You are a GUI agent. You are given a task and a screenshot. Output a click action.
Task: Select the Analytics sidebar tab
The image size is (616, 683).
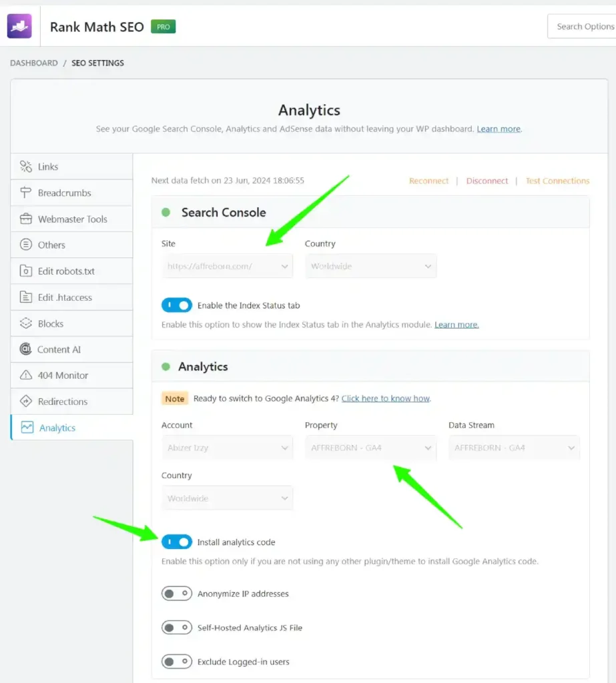[x=71, y=428]
